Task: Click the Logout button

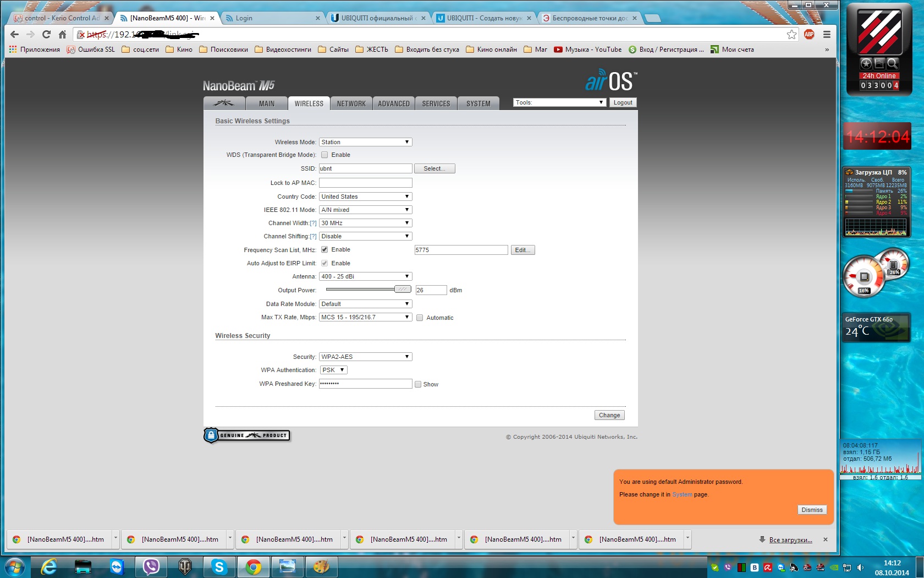Action: point(623,102)
